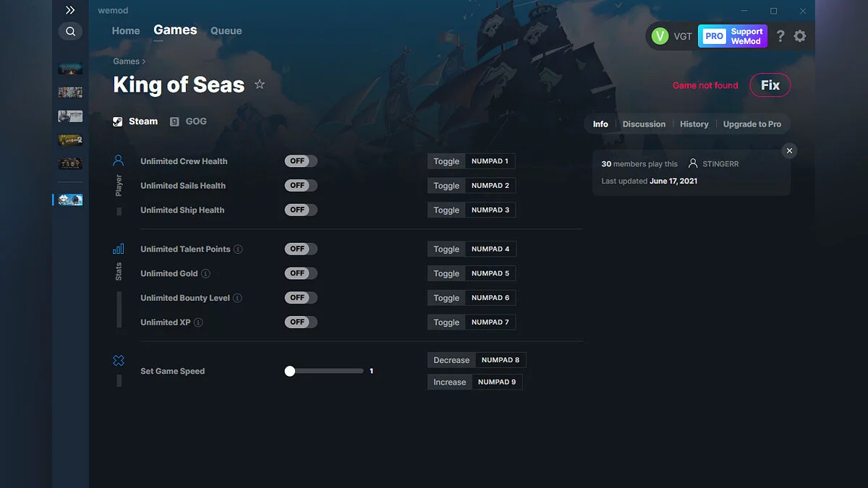Image resolution: width=868 pixels, height=488 pixels.
Task: Enable Unlimited XP cheat
Action: click(300, 322)
